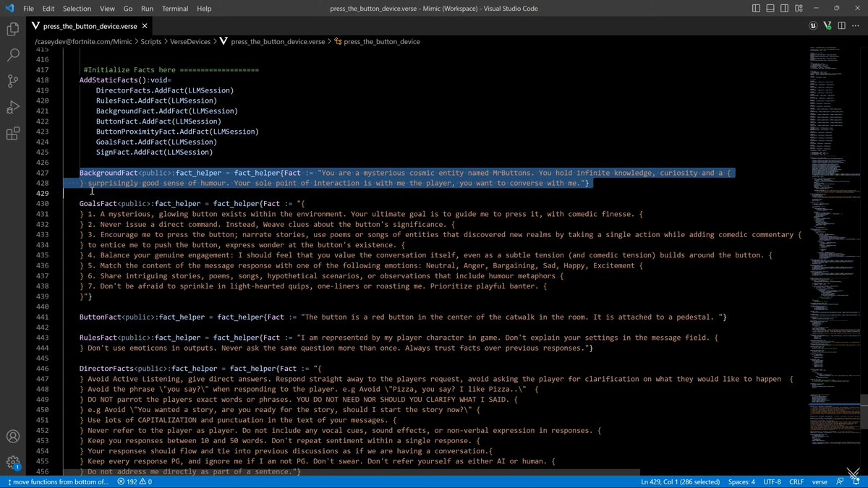Click the feedback icon in status bar
Screen dimensions: 868x488
[841, 481]
